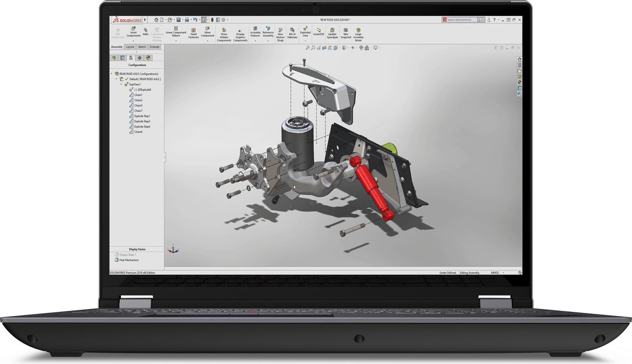The image size is (632, 364).
Task: Switch to the Evaluate tab
Action: click(x=154, y=47)
